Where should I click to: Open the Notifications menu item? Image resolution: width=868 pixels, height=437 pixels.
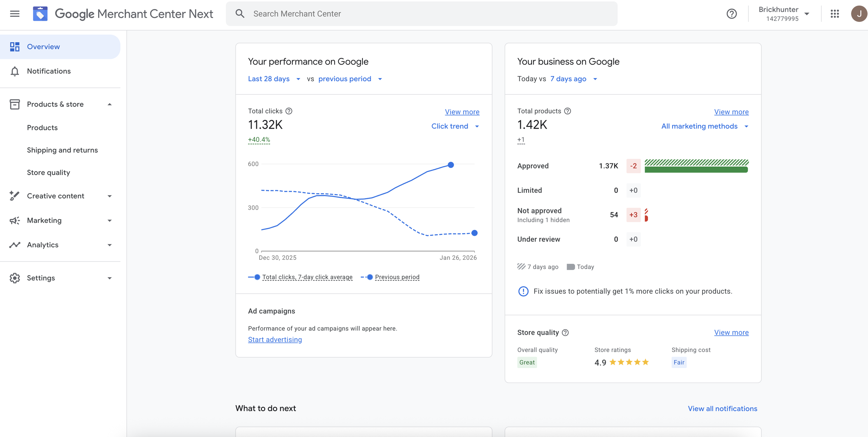pos(49,71)
